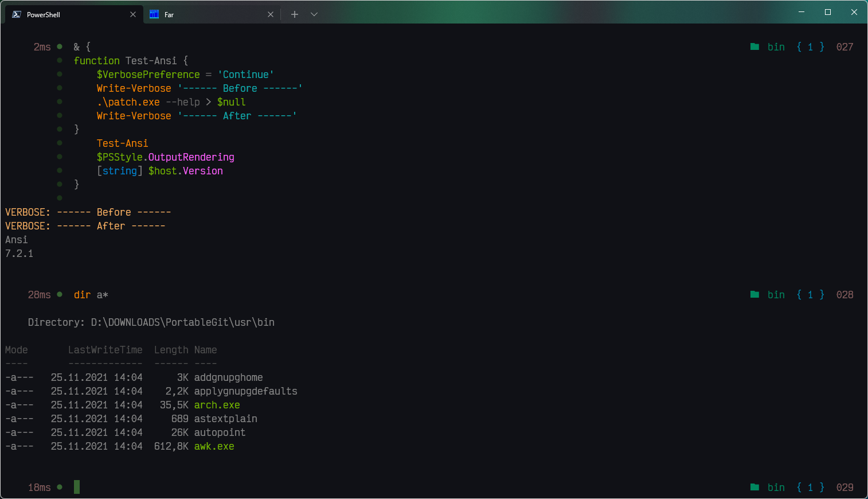Click the { 1 } indicator on prompt 027
This screenshot has width=868, height=499.
[x=810, y=46]
